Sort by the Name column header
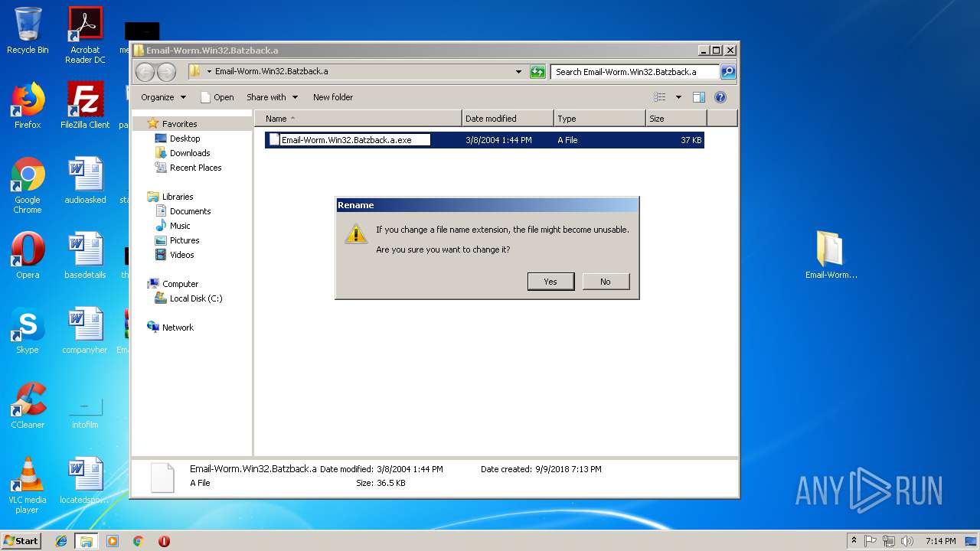 point(358,119)
